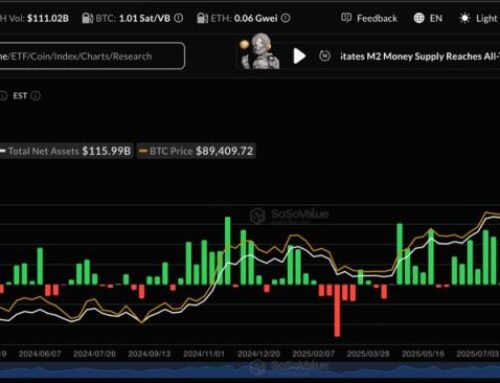Click info icon left of EST
This screenshot has width=500, height=383.
click(3, 96)
